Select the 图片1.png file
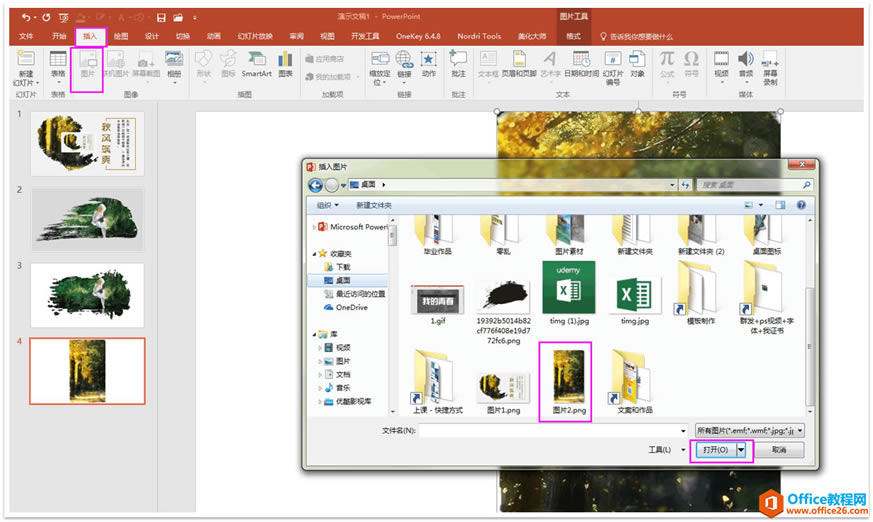 503,392
